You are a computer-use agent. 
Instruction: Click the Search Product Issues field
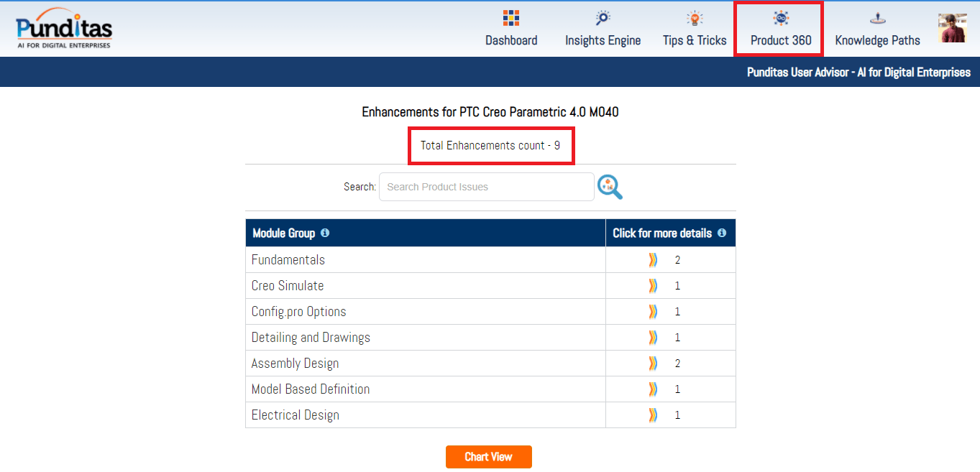(486, 187)
